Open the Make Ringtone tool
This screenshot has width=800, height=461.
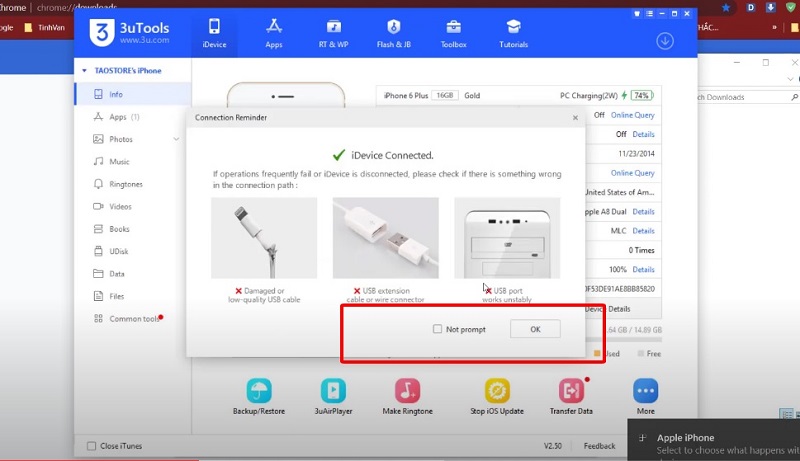pyautogui.click(x=407, y=397)
